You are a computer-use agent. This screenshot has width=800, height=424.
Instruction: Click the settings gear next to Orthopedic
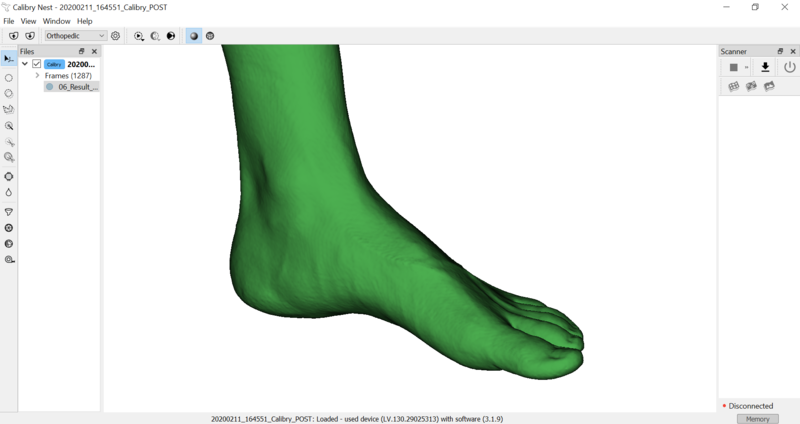click(x=116, y=36)
